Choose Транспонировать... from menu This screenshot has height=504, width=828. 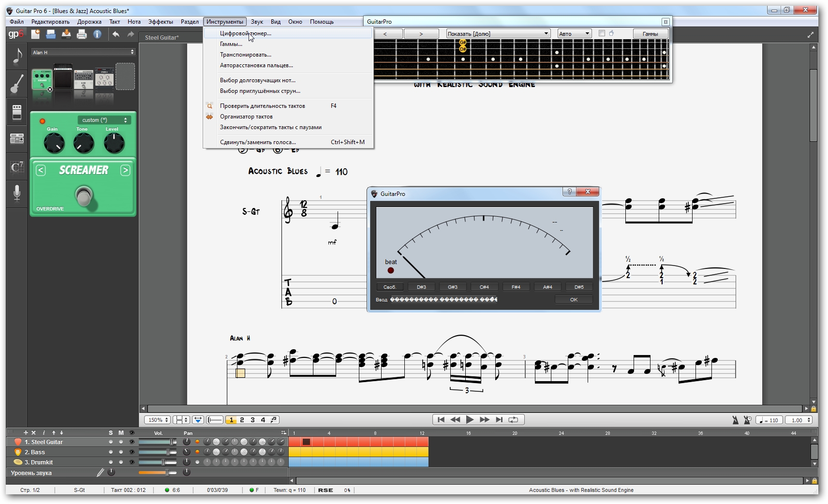(x=288, y=55)
